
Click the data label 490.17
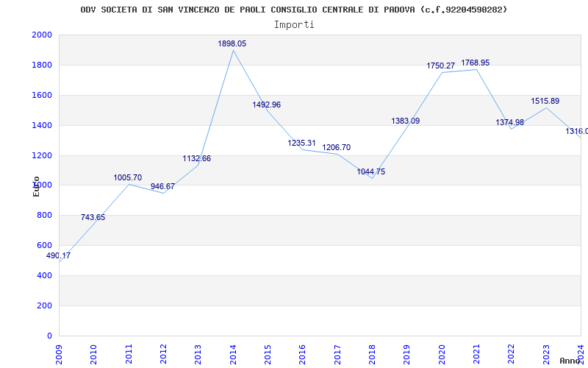pos(58,255)
